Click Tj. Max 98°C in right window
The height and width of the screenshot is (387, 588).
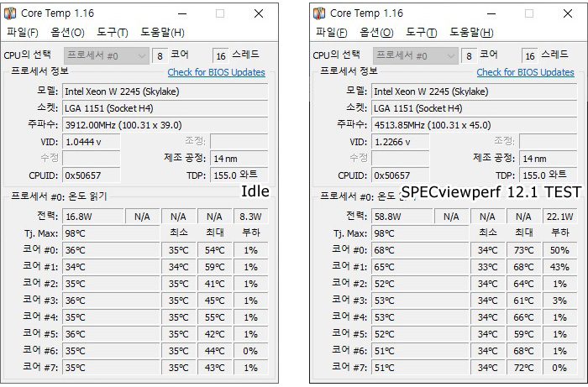click(x=420, y=233)
